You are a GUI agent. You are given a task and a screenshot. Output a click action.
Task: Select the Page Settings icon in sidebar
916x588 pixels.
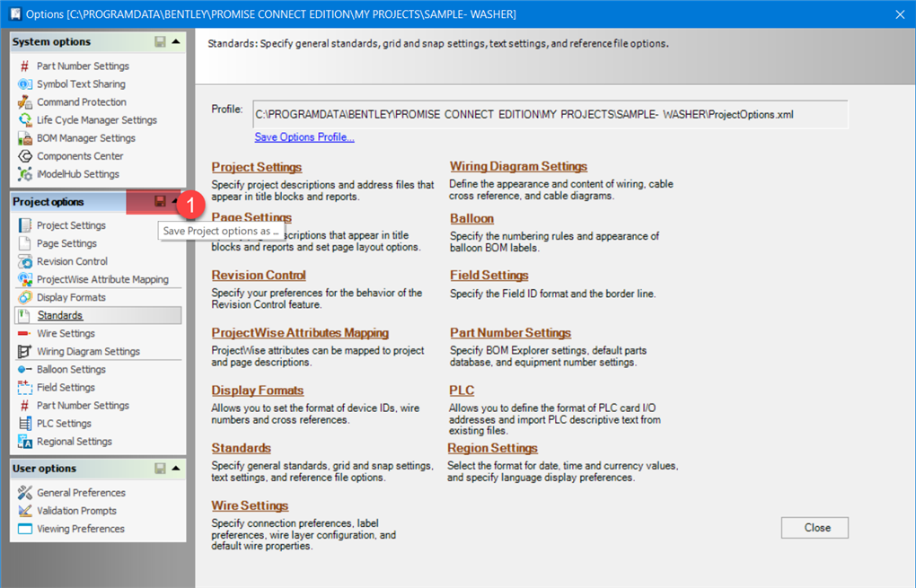[24, 243]
